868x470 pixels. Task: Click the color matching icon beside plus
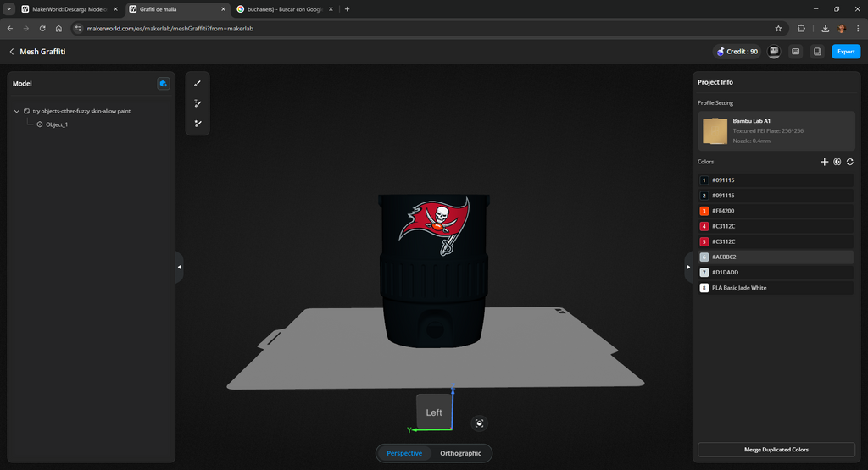pyautogui.click(x=837, y=162)
